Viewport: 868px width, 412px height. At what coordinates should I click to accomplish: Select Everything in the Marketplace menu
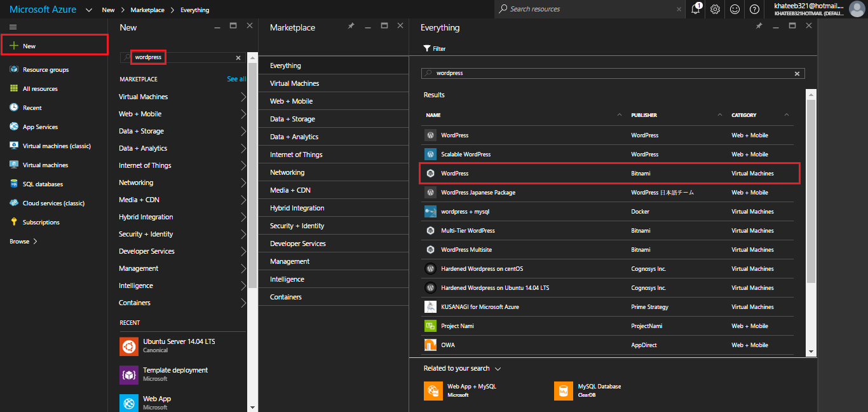[x=334, y=65]
